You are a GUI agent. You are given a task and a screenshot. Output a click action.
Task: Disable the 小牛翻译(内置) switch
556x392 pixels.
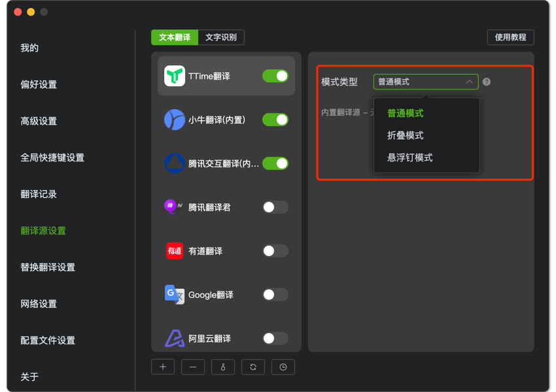[275, 120]
